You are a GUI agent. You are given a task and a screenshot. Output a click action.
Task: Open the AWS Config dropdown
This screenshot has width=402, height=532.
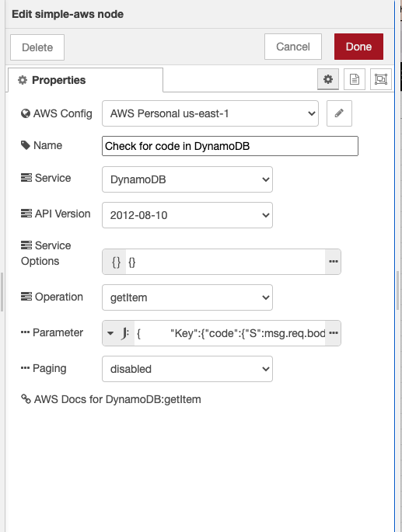pos(210,113)
